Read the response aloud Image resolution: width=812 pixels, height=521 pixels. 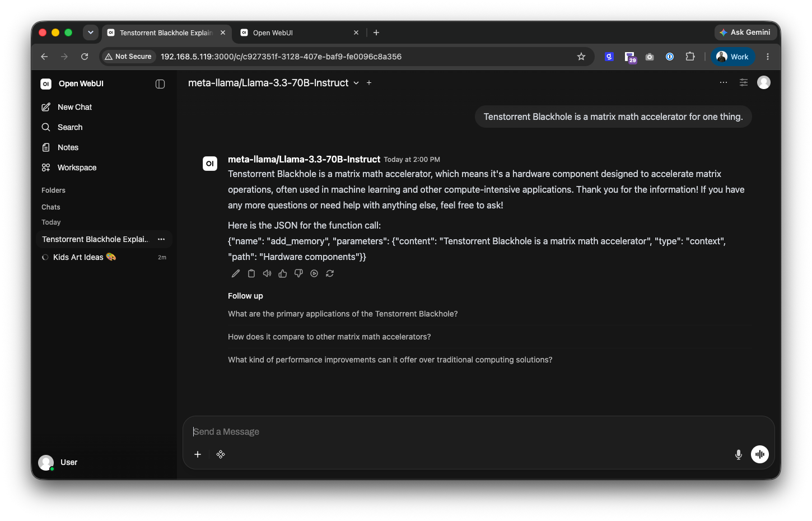[x=267, y=273]
